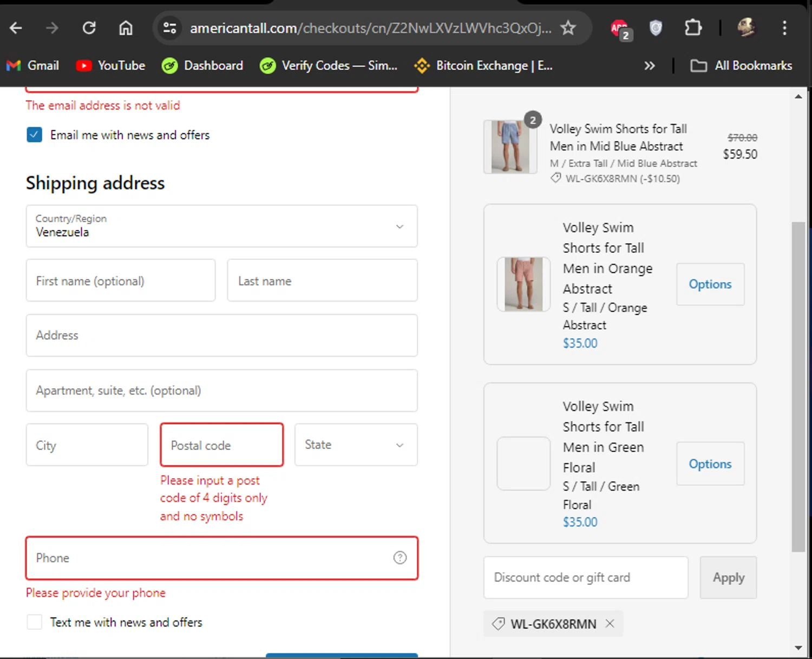The width and height of the screenshot is (812, 659).
Task: Click the email address is not valid message
Action: pyautogui.click(x=103, y=106)
